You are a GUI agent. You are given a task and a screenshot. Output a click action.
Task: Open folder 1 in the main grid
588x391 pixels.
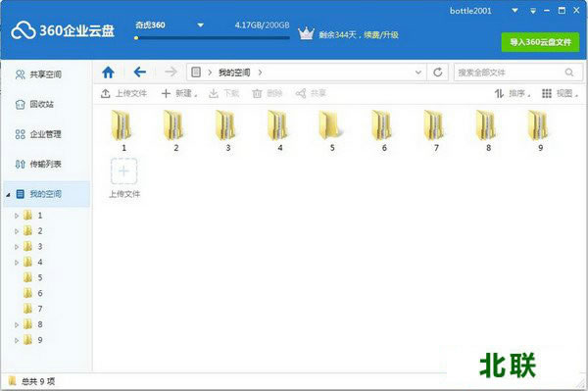(x=123, y=130)
